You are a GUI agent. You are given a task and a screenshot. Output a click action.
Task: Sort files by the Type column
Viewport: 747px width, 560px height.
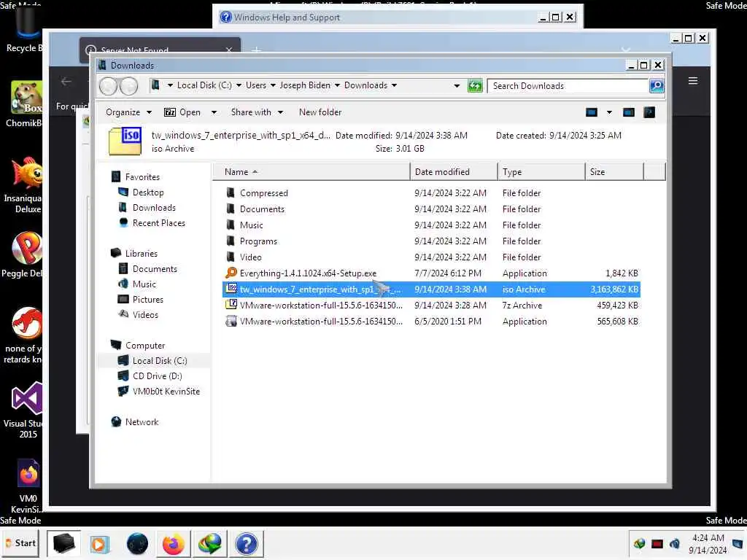[x=541, y=172]
